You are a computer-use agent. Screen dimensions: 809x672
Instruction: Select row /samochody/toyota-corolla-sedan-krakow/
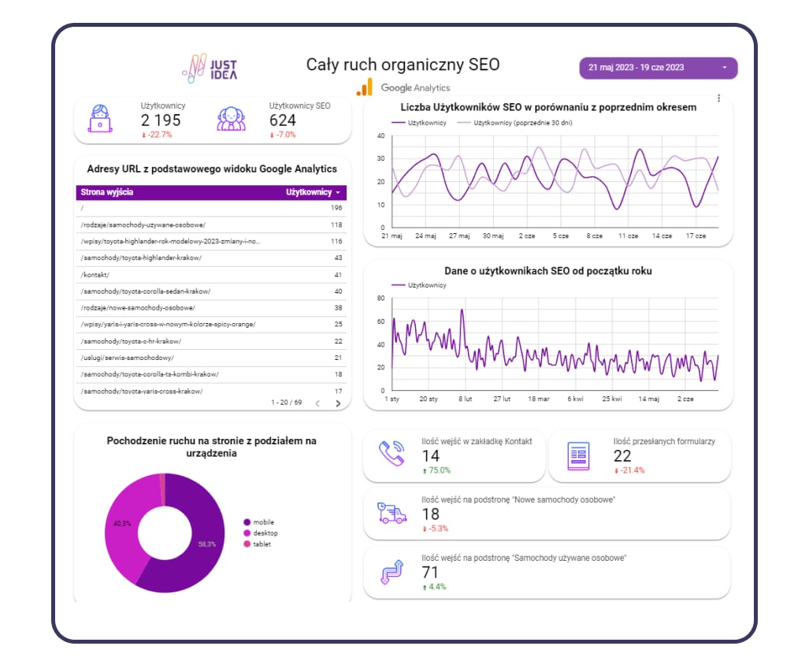211,291
